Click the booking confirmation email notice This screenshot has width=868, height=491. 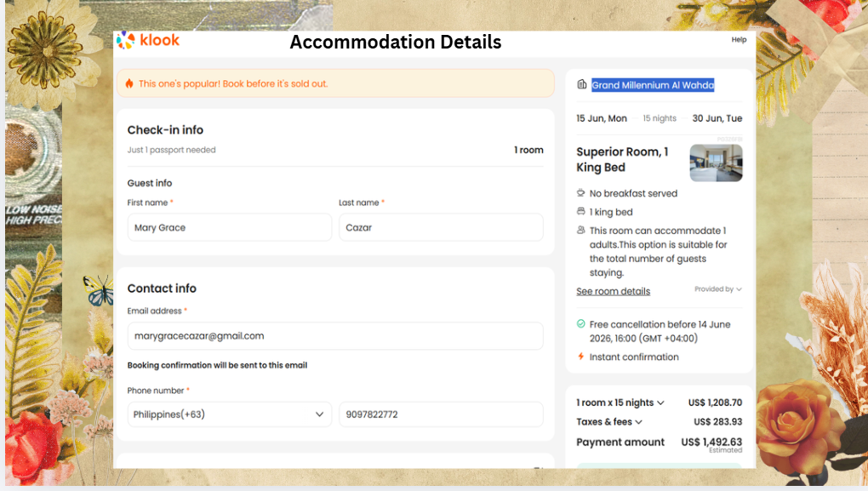217,365
